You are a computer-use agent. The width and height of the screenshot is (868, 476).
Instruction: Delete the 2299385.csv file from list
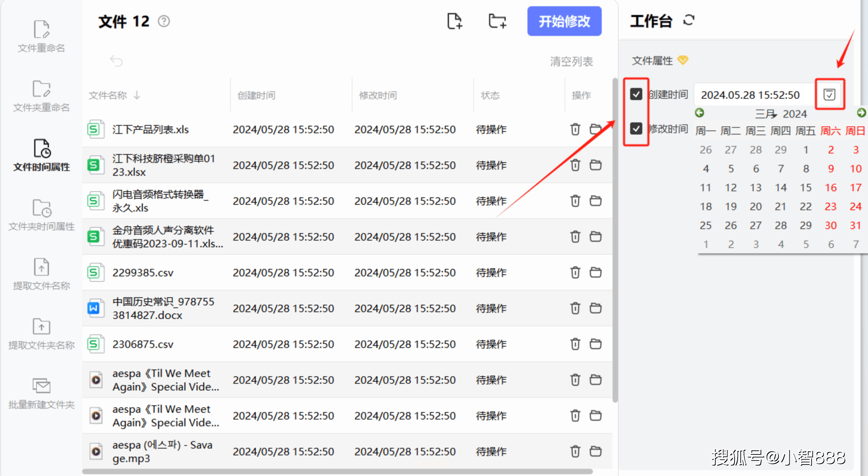tap(575, 272)
